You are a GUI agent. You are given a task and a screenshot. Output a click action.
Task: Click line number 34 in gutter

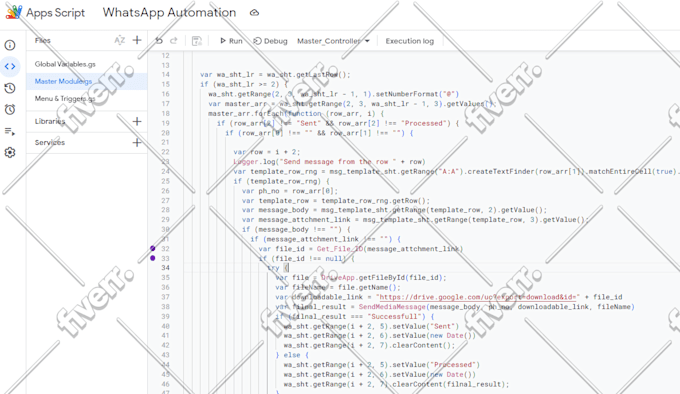tap(165, 268)
